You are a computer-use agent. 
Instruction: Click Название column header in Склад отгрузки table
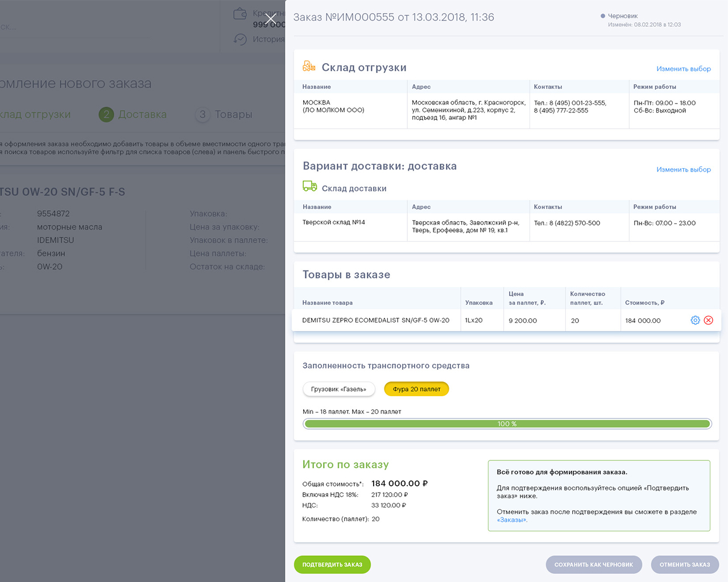(x=316, y=87)
